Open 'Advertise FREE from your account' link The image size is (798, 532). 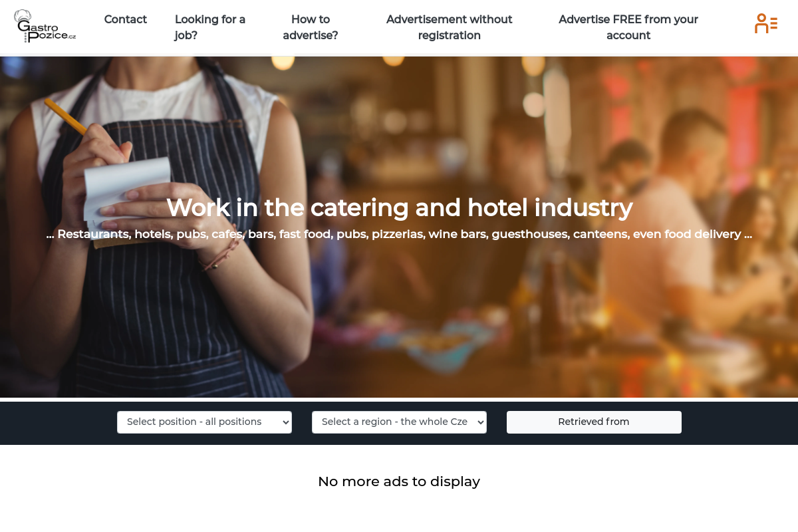(x=628, y=27)
